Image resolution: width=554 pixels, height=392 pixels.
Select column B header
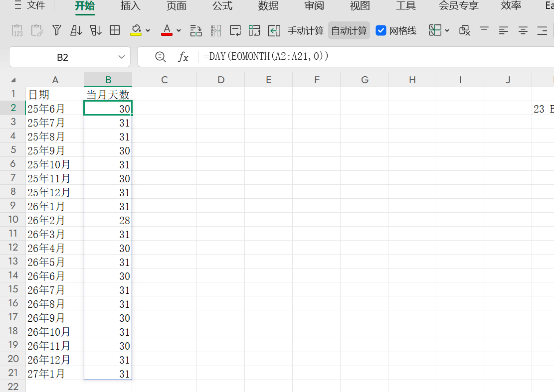108,80
